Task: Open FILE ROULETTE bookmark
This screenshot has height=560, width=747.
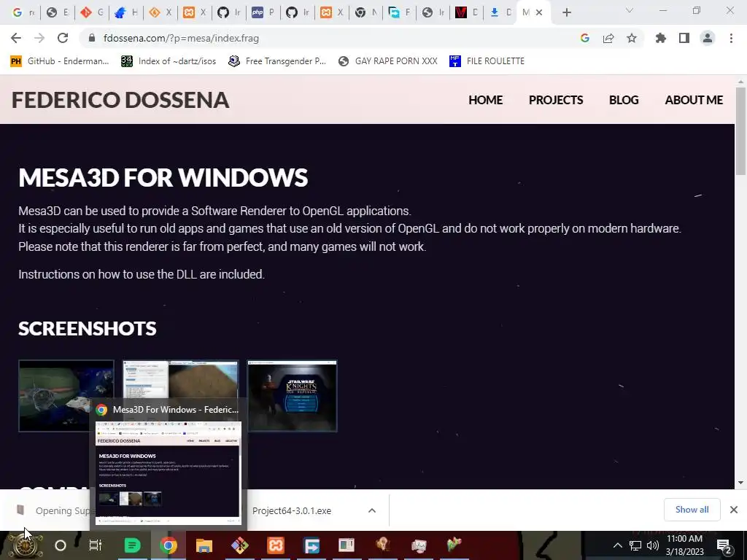Action: 487,61
